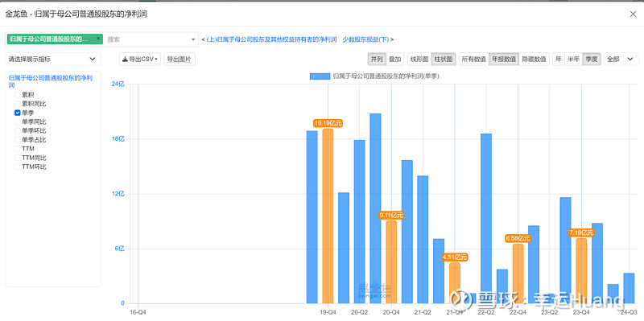Select the 并列 layout option
The height and width of the screenshot is (321, 644).
(x=377, y=59)
